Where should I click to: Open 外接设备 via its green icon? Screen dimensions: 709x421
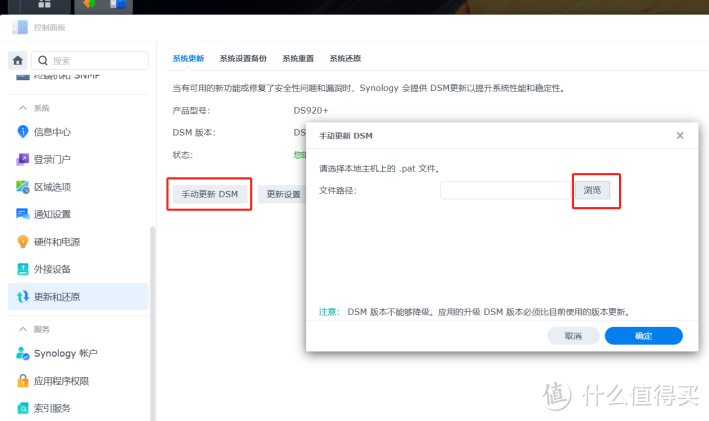click(x=23, y=269)
